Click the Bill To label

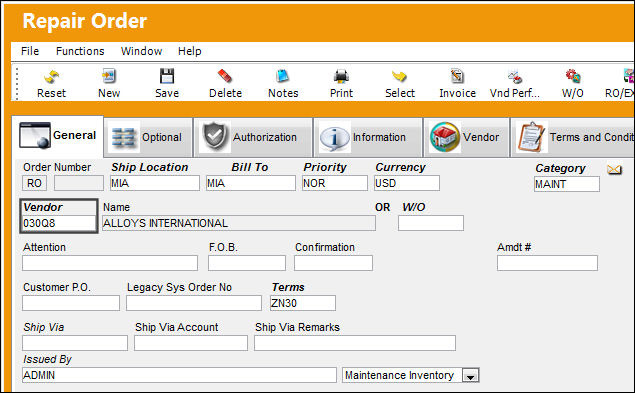(249, 167)
